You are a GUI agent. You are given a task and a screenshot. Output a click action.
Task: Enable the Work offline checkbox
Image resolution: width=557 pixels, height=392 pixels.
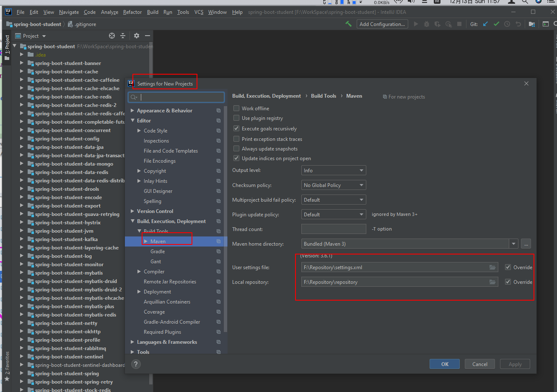[236, 108]
